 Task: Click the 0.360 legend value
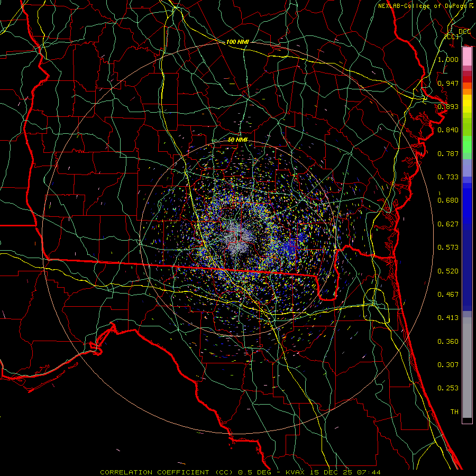click(x=448, y=342)
